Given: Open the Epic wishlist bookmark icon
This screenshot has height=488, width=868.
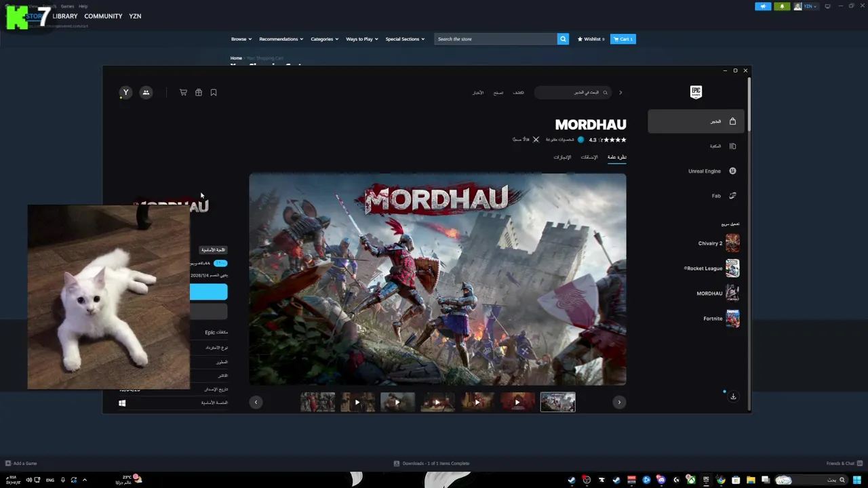Looking at the screenshot, I should coord(214,92).
